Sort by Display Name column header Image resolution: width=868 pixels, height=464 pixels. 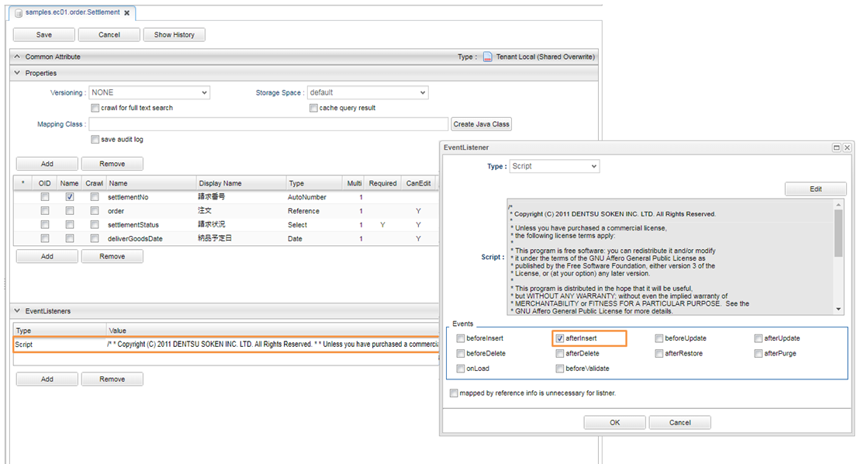pyautogui.click(x=240, y=183)
